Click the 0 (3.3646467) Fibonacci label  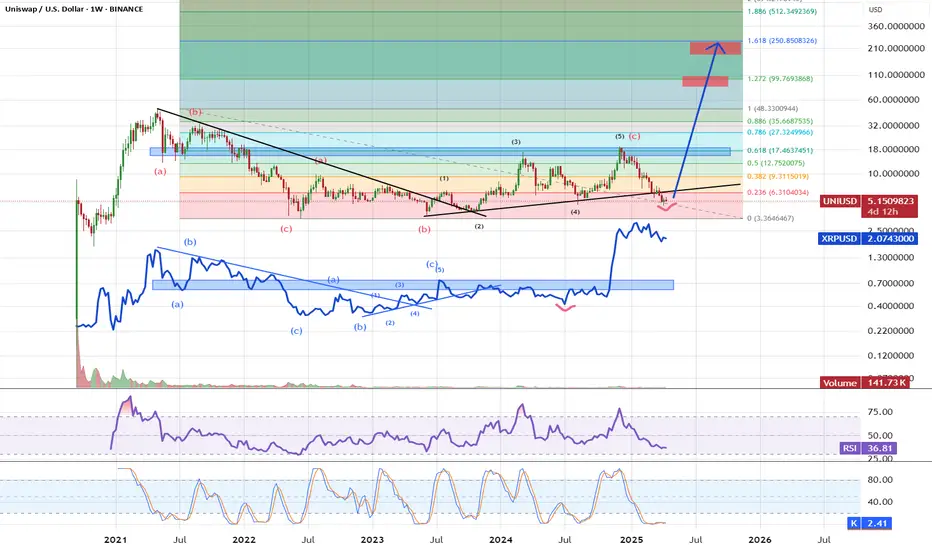[770, 219]
